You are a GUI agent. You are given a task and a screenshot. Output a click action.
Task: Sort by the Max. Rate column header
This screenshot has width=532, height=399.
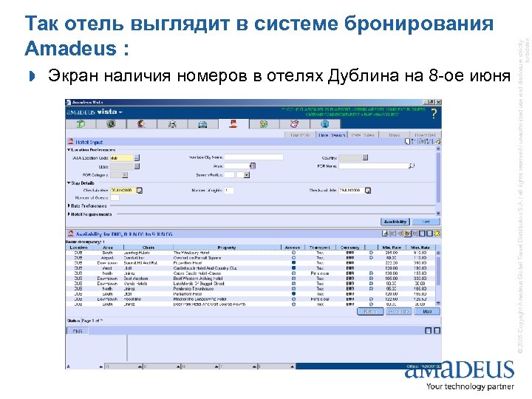[x=420, y=248]
